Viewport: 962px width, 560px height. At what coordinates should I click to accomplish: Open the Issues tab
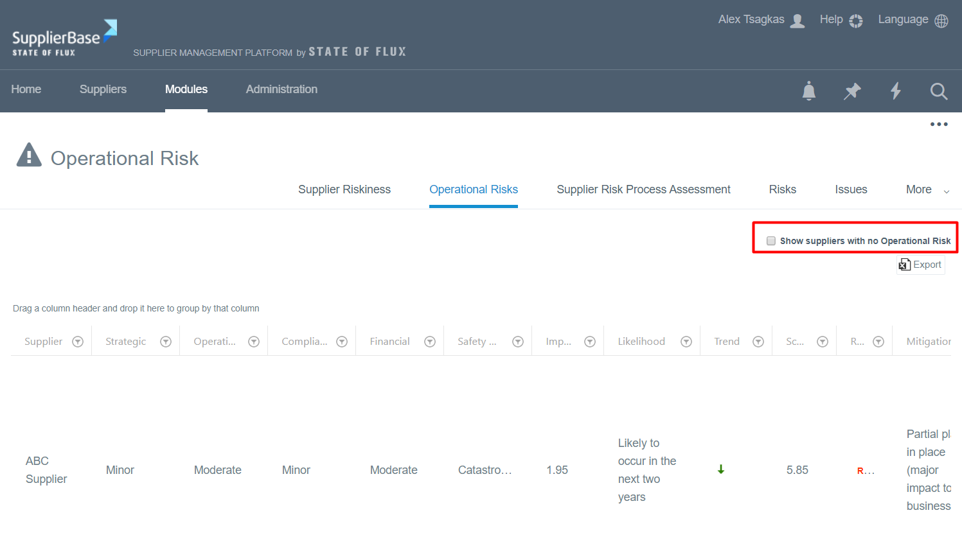(x=850, y=190)
